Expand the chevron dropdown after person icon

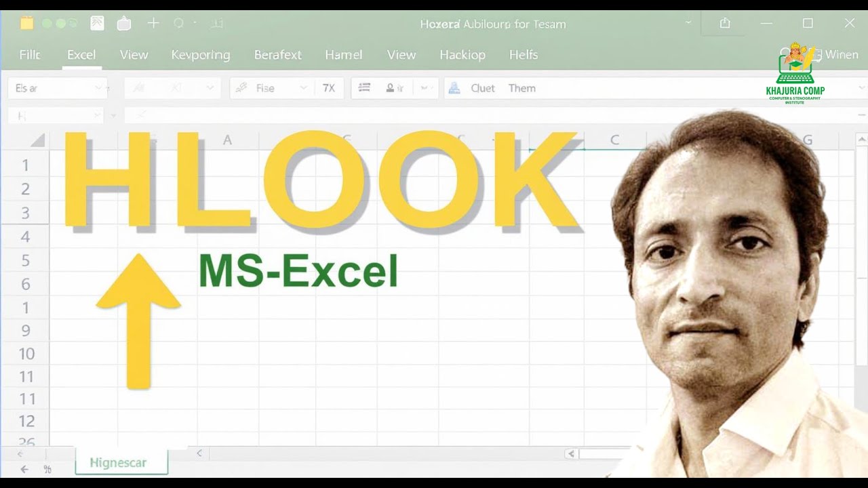pos(425,88)
